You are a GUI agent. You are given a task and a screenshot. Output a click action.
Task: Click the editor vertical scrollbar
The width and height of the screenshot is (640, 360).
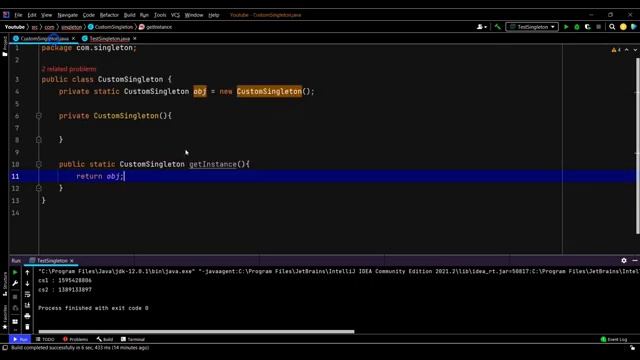point(638,146)
